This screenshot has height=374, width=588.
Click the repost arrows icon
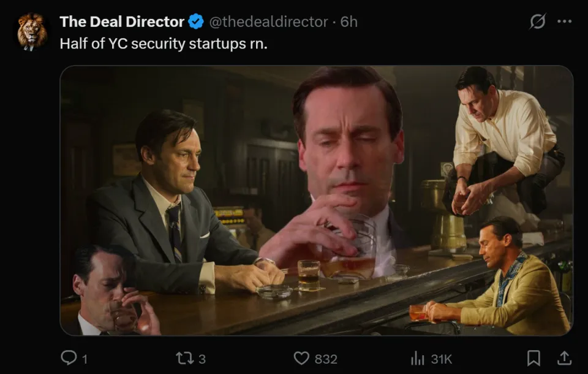(184, 358)
